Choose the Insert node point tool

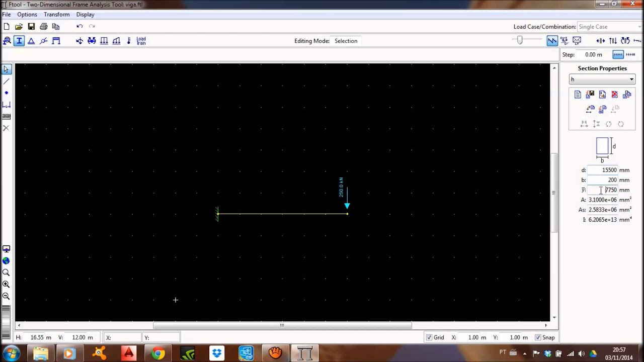pyautogui.click(x=7, y=93)
